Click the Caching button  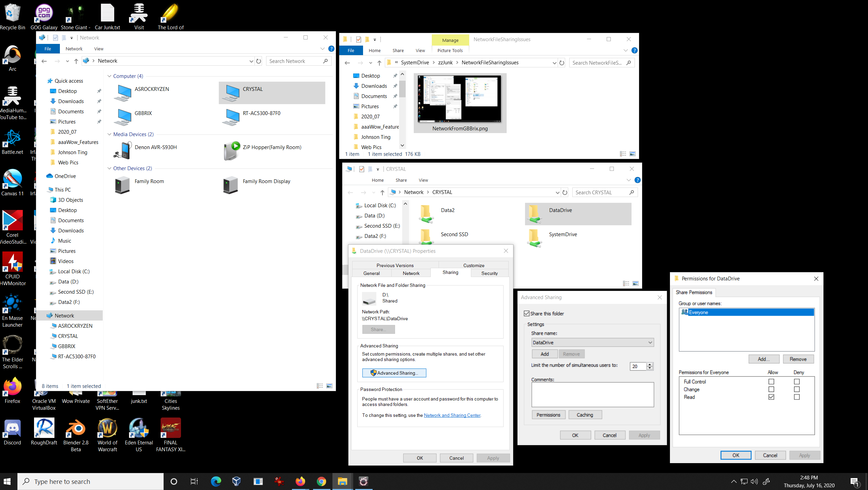pos(585,415)
